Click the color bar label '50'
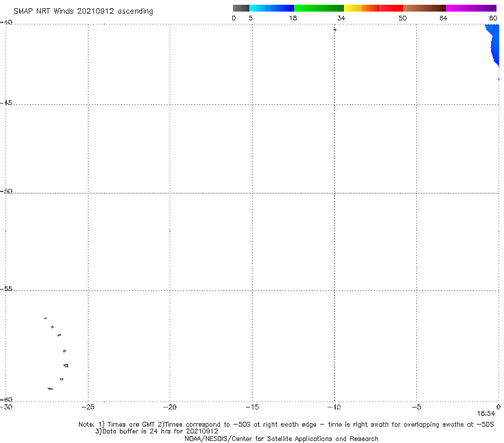Screen dimensions: 504x443 tap(403, 18)
